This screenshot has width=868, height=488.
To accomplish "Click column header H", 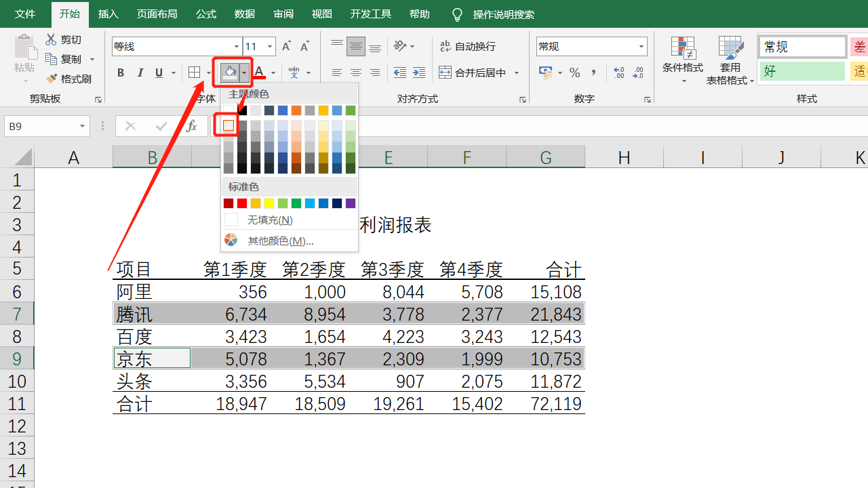I will pos(625,158).
